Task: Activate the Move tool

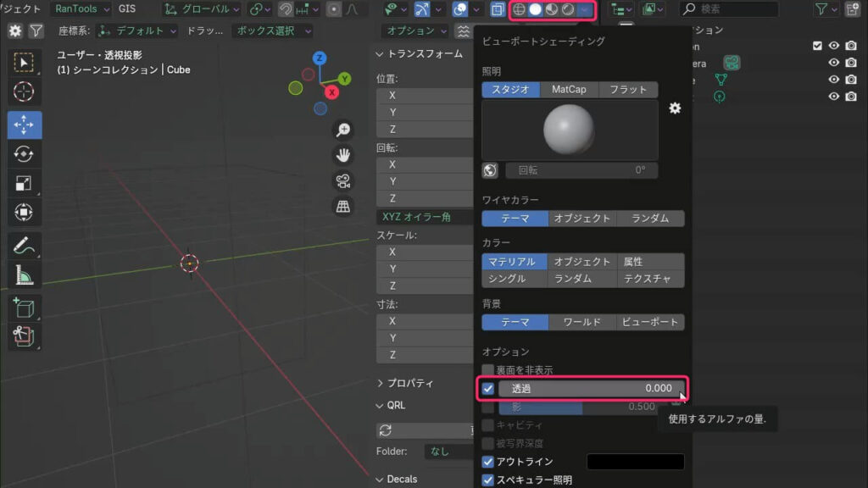Action: tap(24, 125)
